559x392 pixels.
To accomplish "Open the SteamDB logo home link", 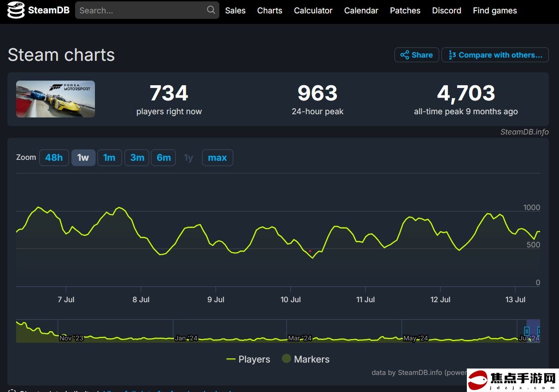I will 38,10.
